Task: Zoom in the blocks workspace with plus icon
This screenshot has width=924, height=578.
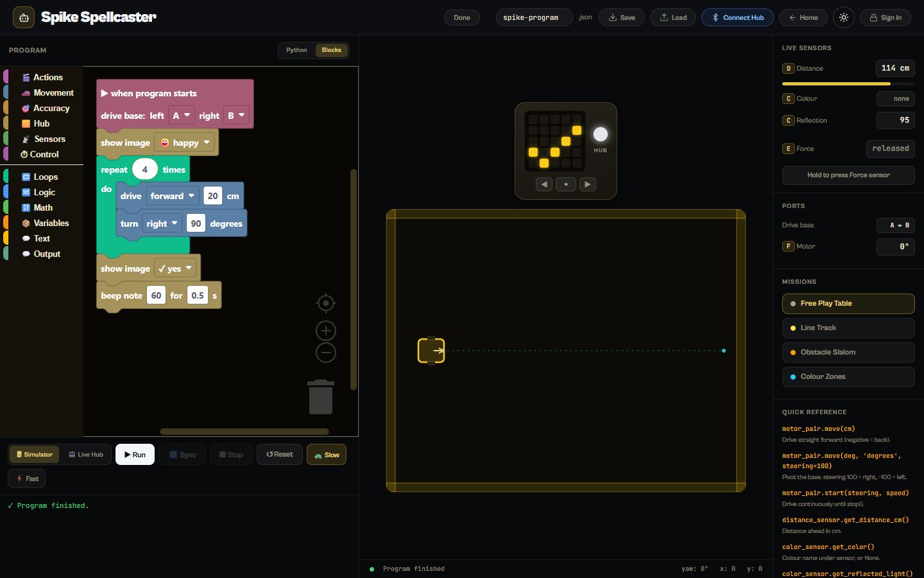Action: pyautogui.click(x=326, y=331)
